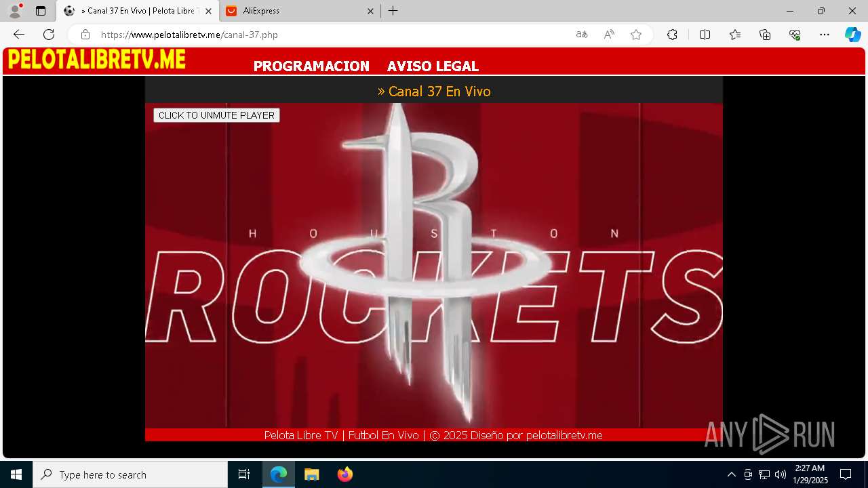868x488 pixels.
Task: Open the Windows Start menu
Action: tap(16, 474)
